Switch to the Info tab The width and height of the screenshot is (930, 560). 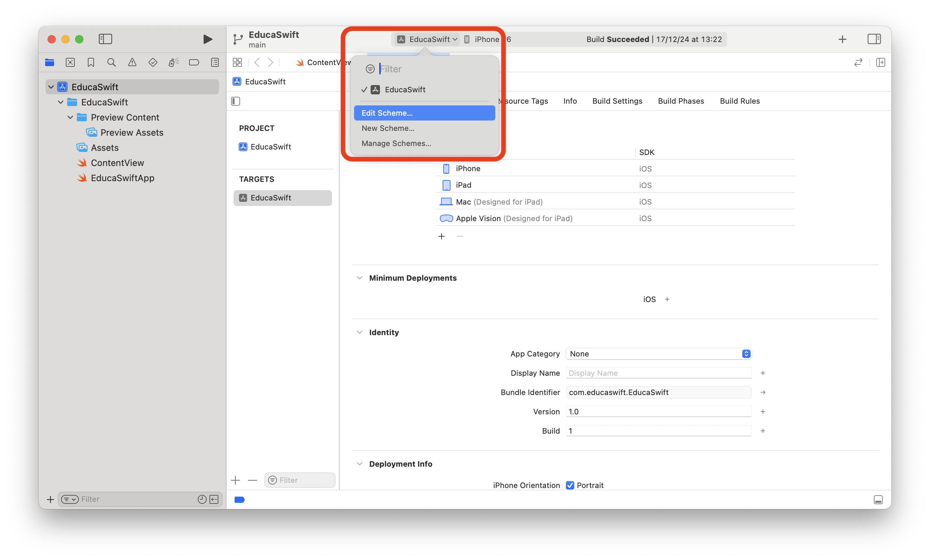(x=570, y=101)
